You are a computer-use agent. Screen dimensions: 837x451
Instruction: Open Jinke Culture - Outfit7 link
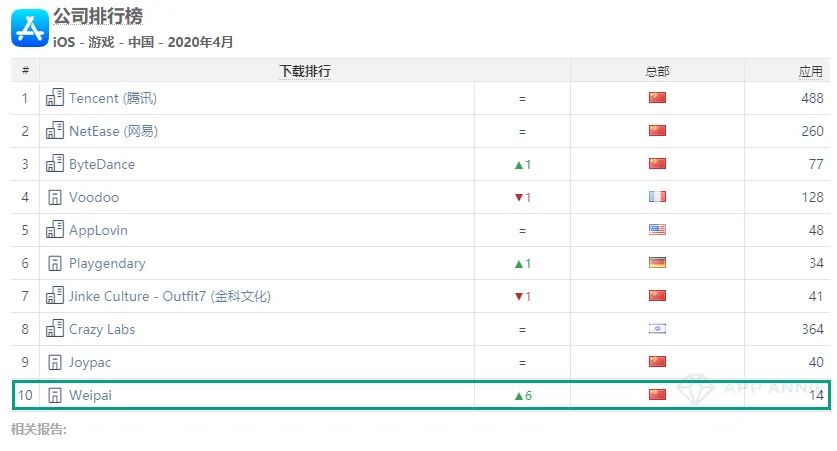(170, 296)
